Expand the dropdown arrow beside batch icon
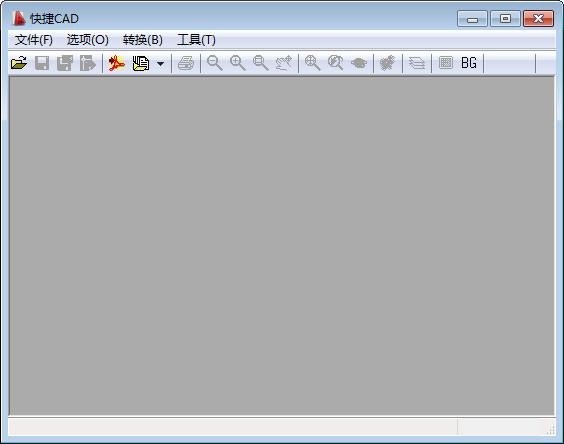The height and width of the screenshot is (444, 564). (x=160, y=64)
